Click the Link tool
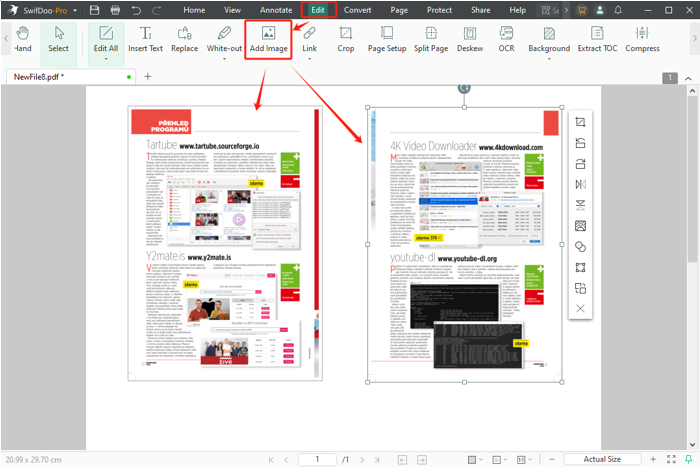Viewport: 700px width, 467px height. click(x=309, y=40)
